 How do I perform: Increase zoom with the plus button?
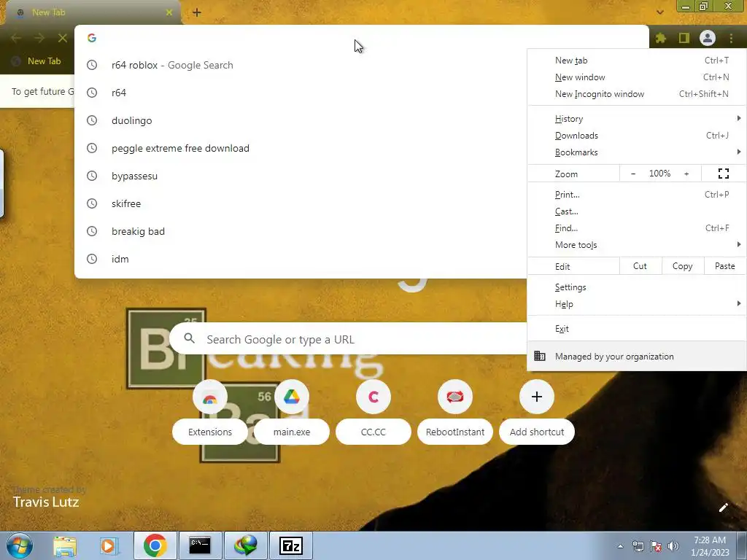click(686, 174)
